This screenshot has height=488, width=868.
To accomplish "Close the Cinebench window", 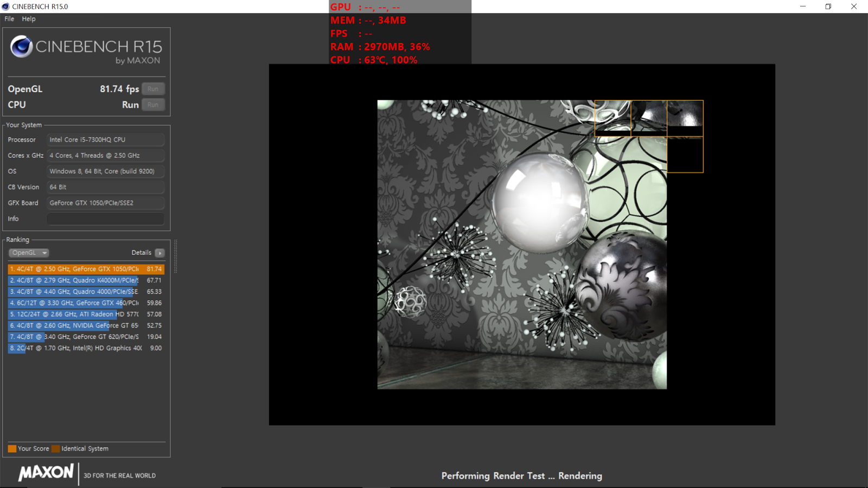I will point(854,7).
